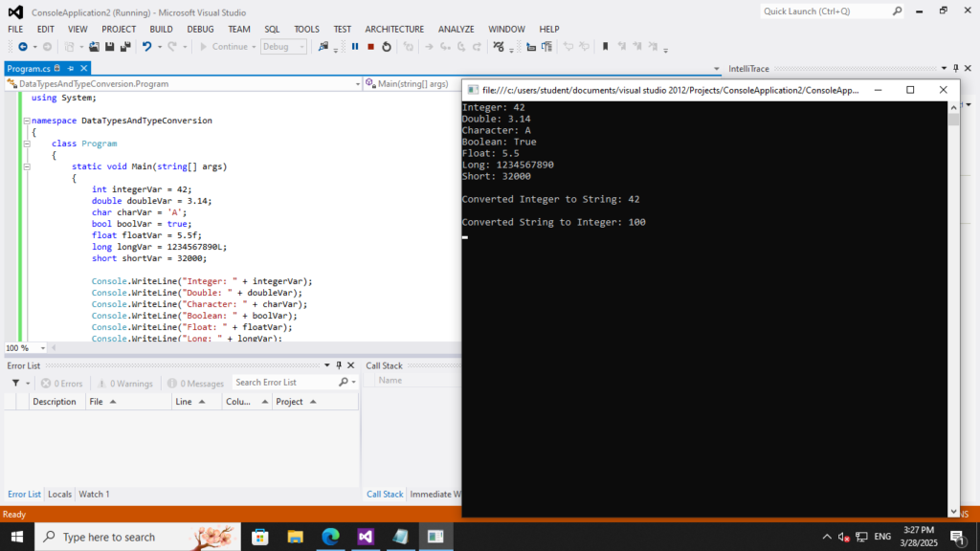Click the hex display toggle toolbar icon
This screenshot has width=980, height=551.
[498, 47]
